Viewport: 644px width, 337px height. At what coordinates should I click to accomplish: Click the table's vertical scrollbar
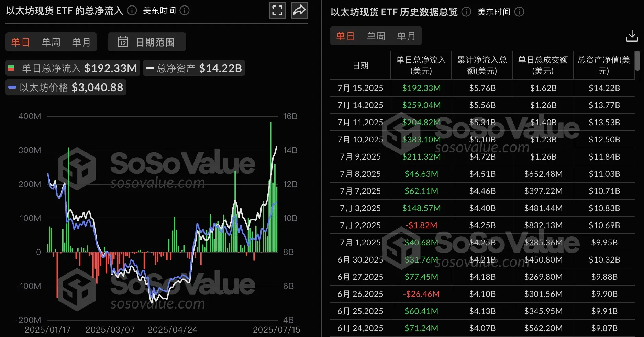tap(637, 61)
